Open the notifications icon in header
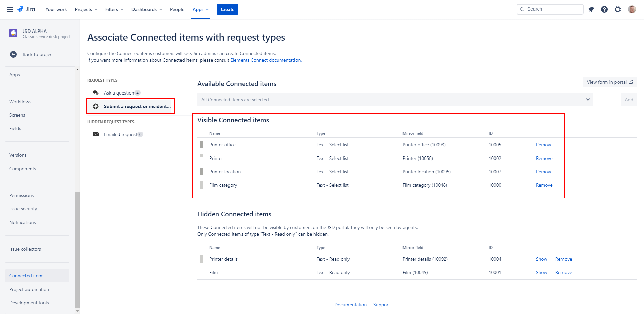This screenshot has width=644, height=314. 591,9
